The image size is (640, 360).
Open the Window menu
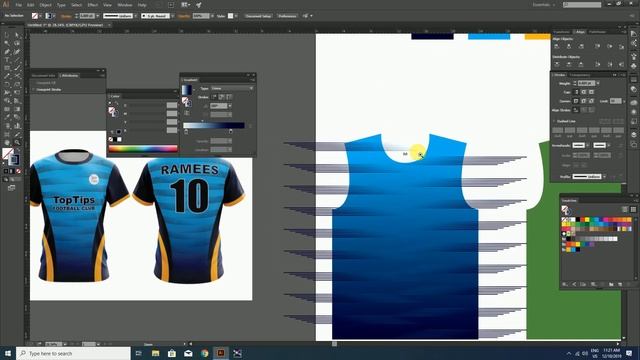point(124,5)
